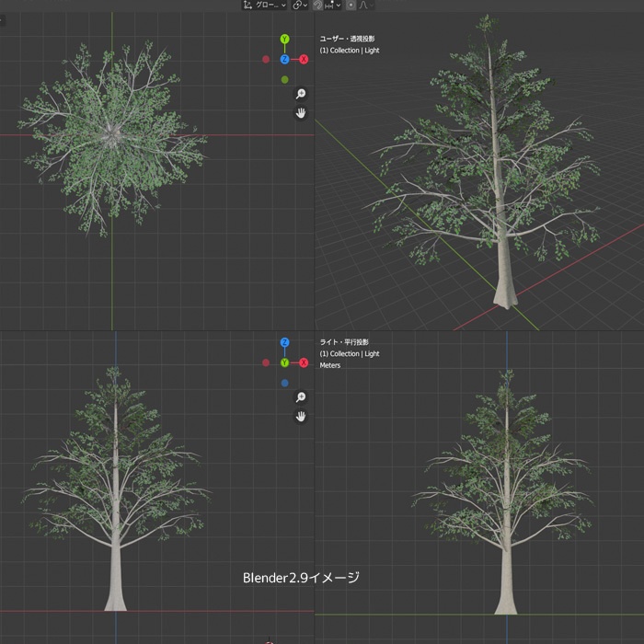Click the red X axis in bottom-left viewport gizmo
This screenshot has height=644, width=644.
pyautogui.click(x=304, y=362)
